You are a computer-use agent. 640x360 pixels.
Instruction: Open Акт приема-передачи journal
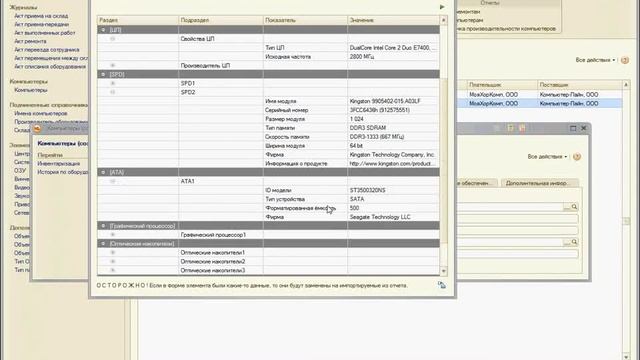pyautogui.click(x=42, y=24)
